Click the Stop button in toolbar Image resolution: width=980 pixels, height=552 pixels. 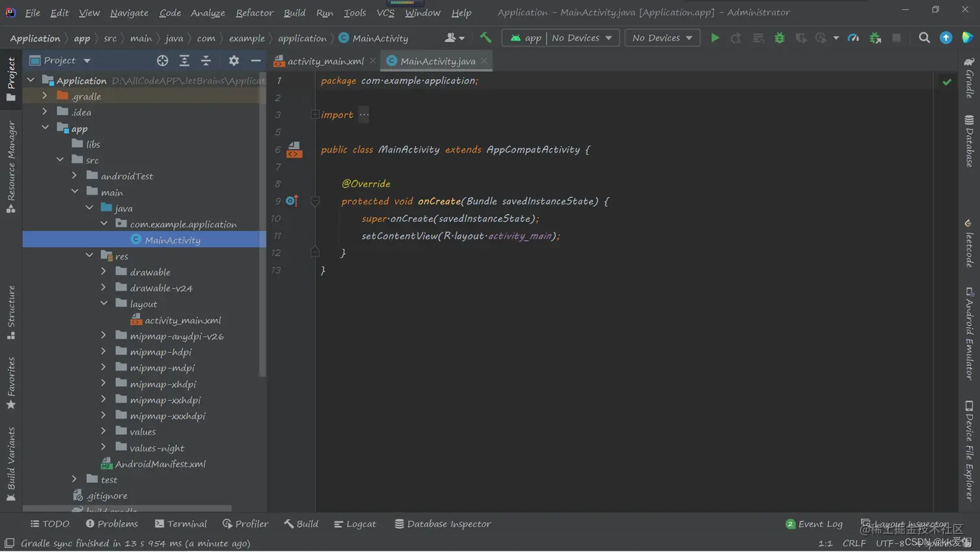[x=896, y=38]
